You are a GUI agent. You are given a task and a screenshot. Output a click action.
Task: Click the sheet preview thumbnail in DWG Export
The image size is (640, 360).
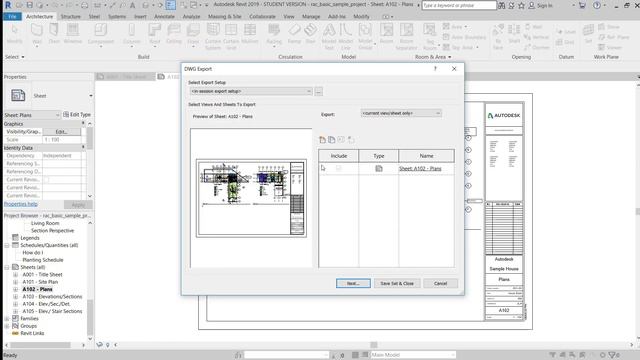click(x=251, y=198)
